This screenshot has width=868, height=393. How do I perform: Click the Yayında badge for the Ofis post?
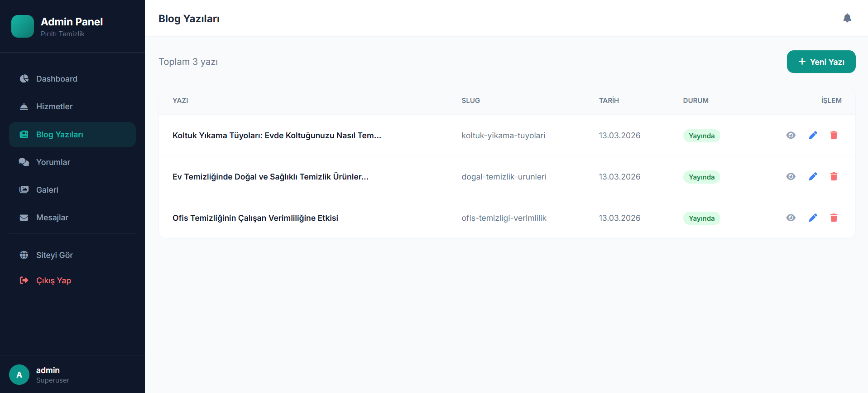(x=701, y=218)
